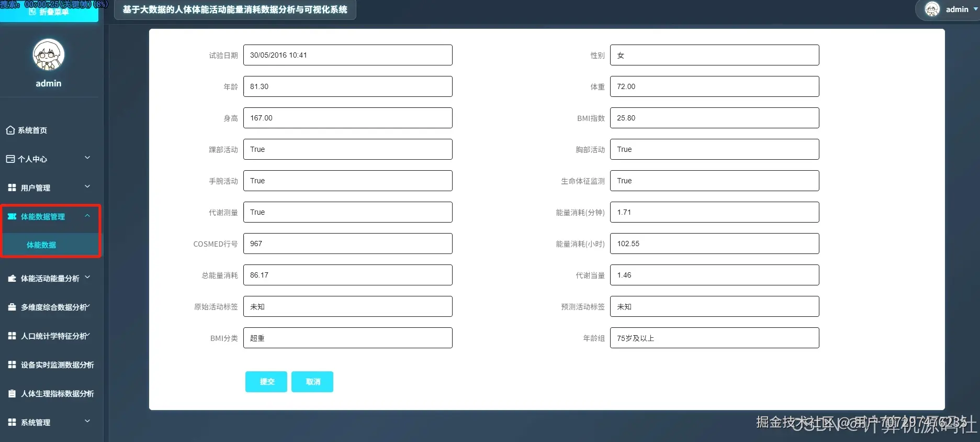Click the 试验日期 input field
The height and width of the screenshot is (442, 980).
[348, 55]
